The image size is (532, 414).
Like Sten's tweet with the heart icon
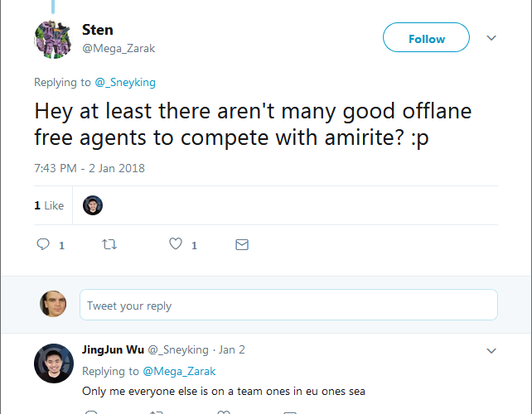176,244
